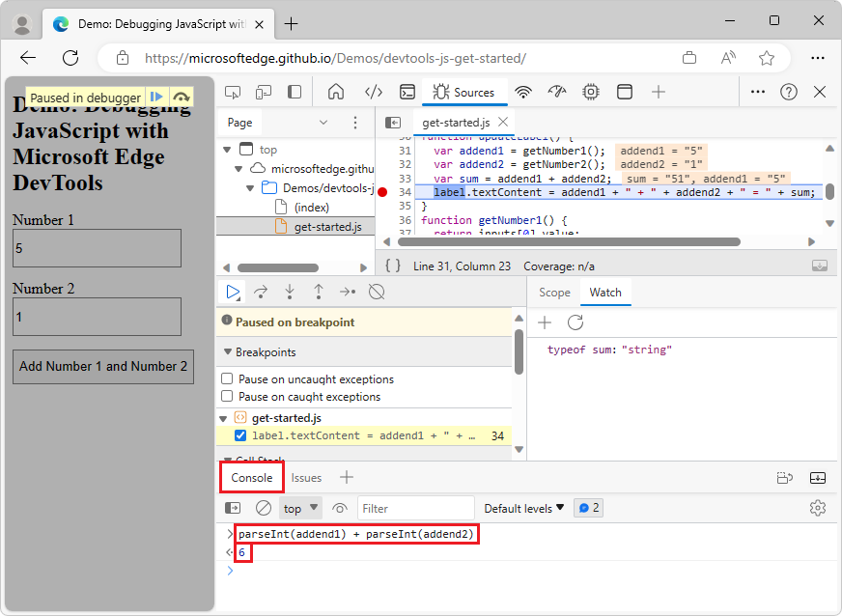Viewport: 842px width, 616px height.
Task: Open the Default levels dropdown
Action: pos(522,508)
